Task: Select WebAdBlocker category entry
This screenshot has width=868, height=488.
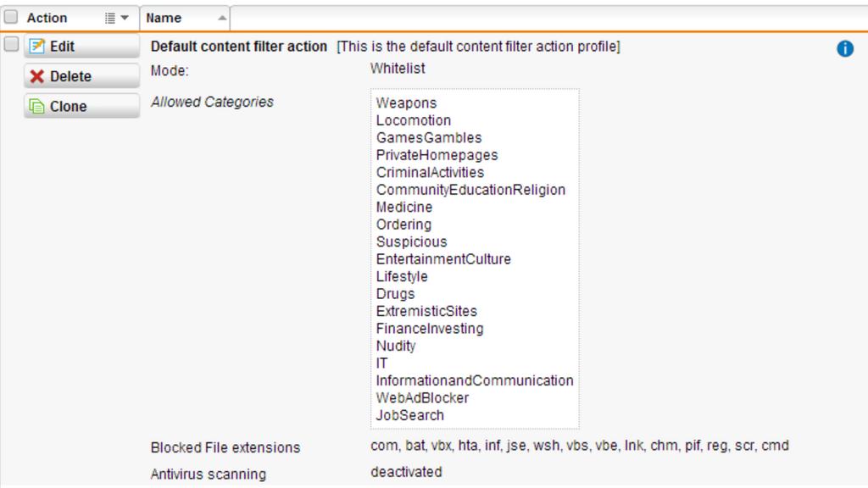Action: [422, 398]
